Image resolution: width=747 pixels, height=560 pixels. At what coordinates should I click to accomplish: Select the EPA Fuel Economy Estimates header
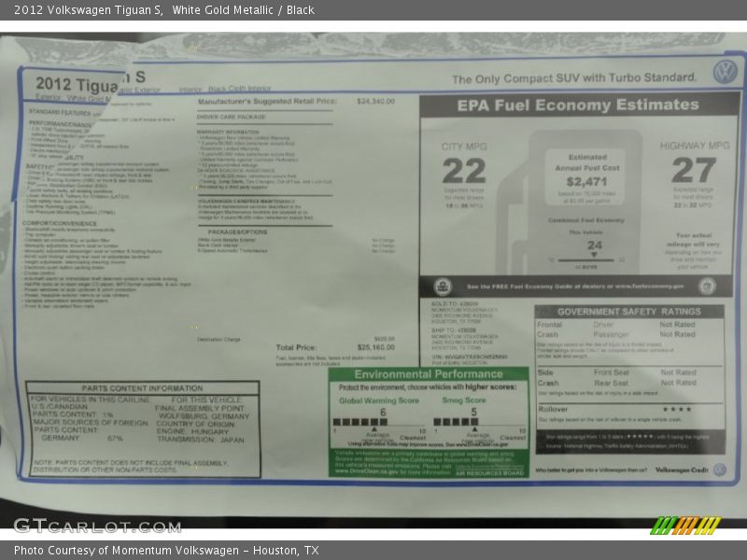[x=578, y=105]
